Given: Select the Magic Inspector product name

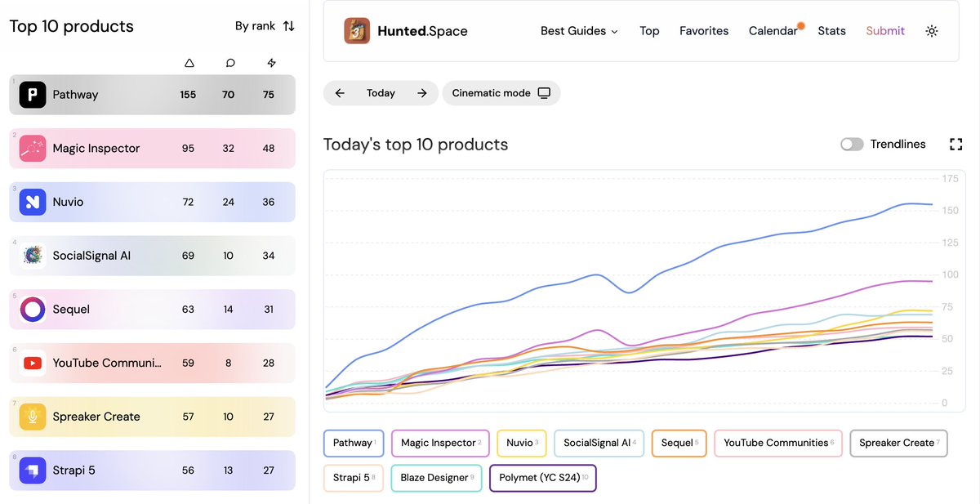Looking at the screenshot, I should (x=96, y=149).
